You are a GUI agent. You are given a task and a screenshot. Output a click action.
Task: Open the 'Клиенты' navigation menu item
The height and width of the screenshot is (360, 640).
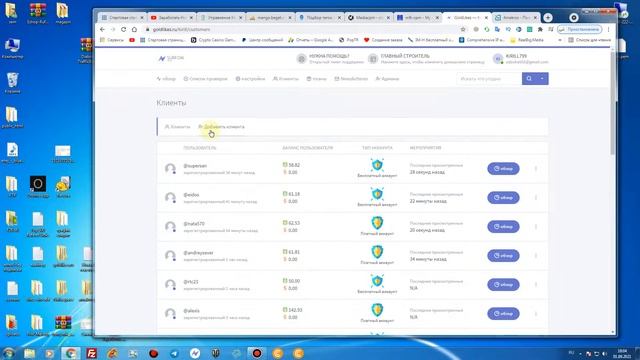point(286,79)
